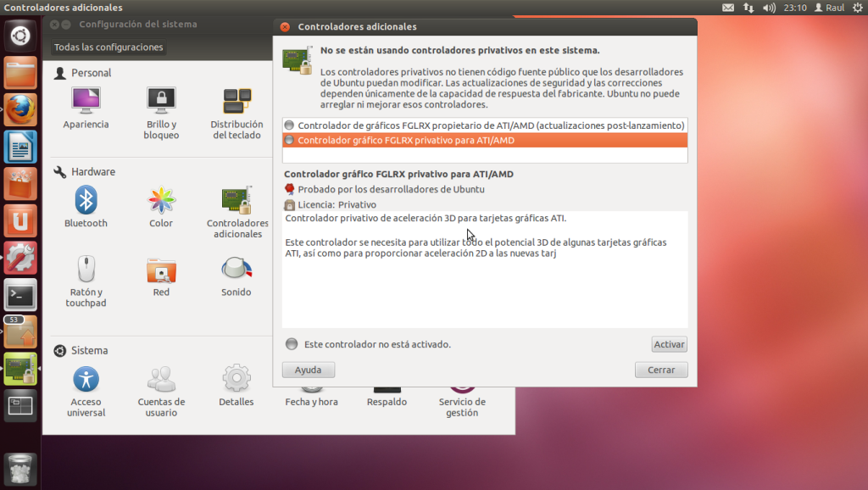Open the mail messaging indicator
Viewport: 868px width, 490px height.
pyautogui.click(x=728, y=8)
